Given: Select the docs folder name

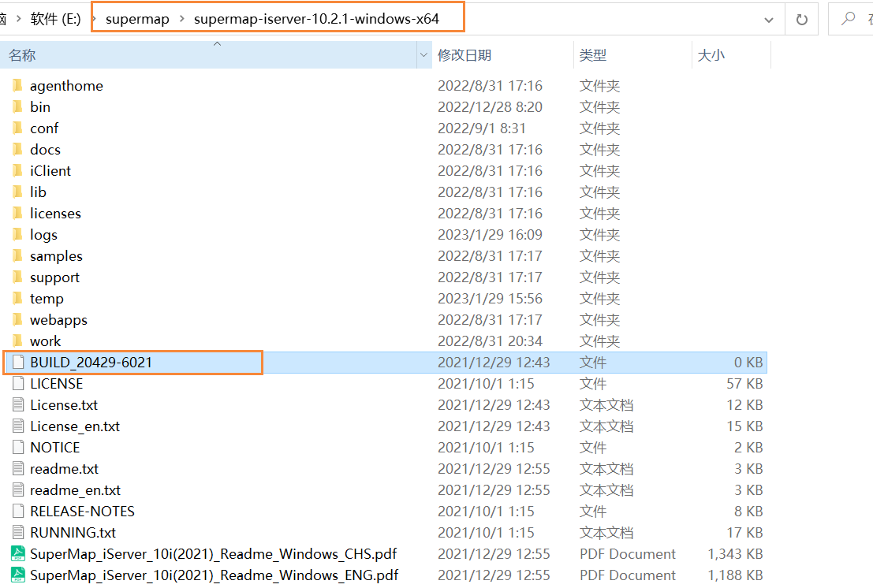Looking at the screenshot, I should coord(45,150).
